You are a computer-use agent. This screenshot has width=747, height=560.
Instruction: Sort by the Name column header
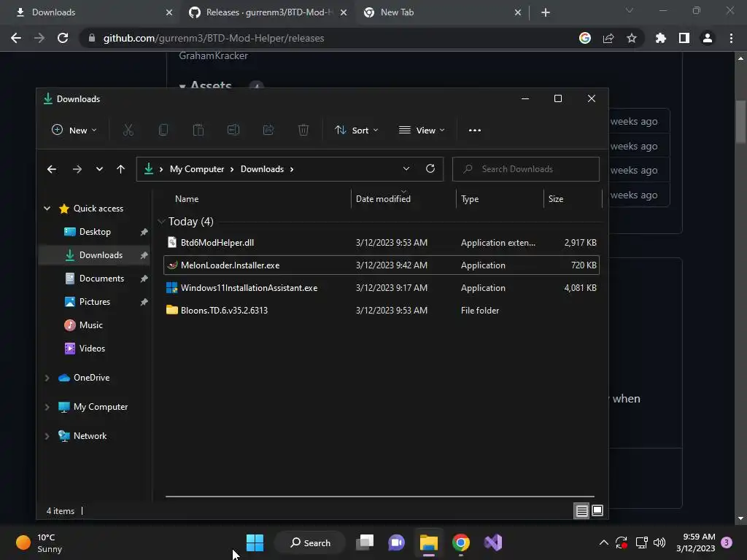[x=187, y=199]
